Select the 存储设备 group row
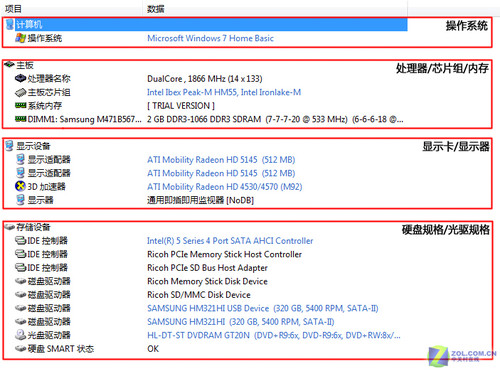Image resolution: width=500 pixels, height=371 pixels. [x=33, y=227]
